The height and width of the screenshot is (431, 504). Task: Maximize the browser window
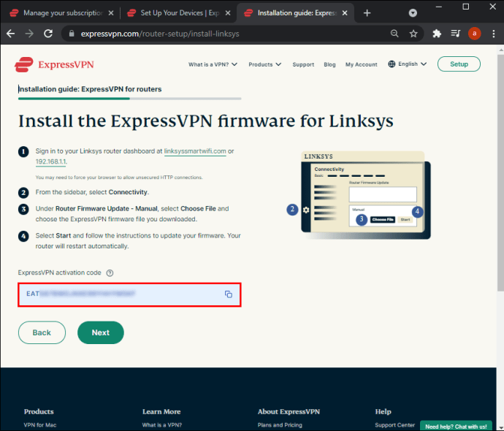[x=466, y=7]
